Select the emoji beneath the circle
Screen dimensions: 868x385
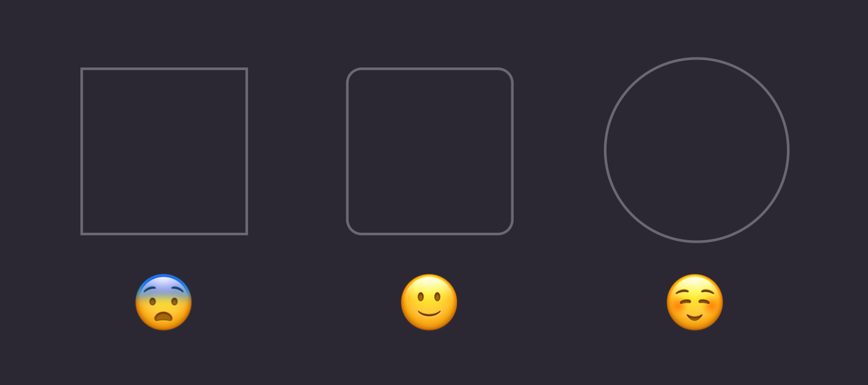[x=695, y=302]
